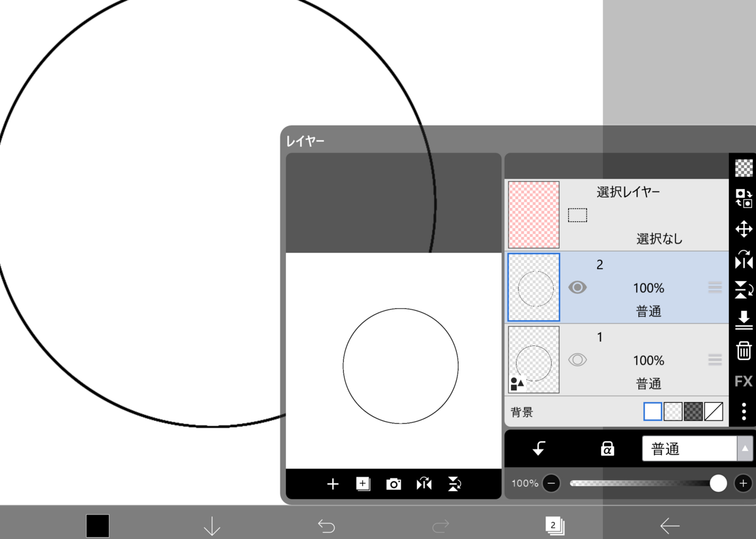Open extra options via three-dot icon
The height and width of the screenshot is (539, 756).
click(743, 412)
